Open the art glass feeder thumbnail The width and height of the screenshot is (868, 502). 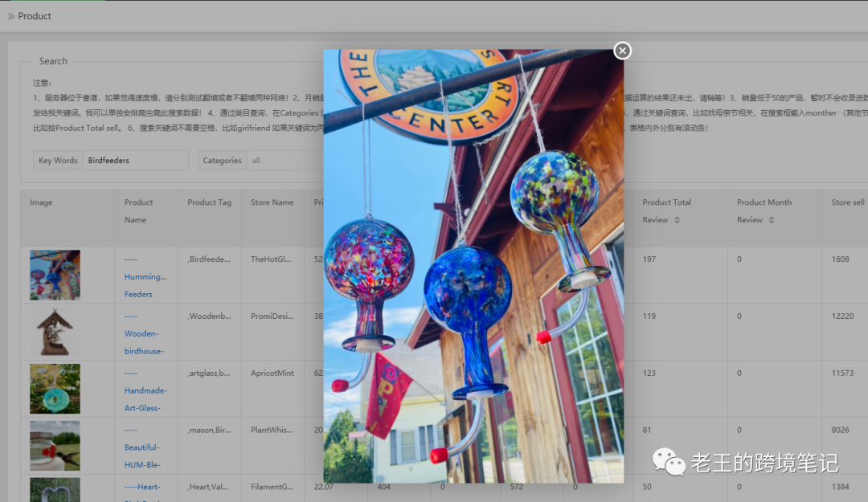click(55, 389)
